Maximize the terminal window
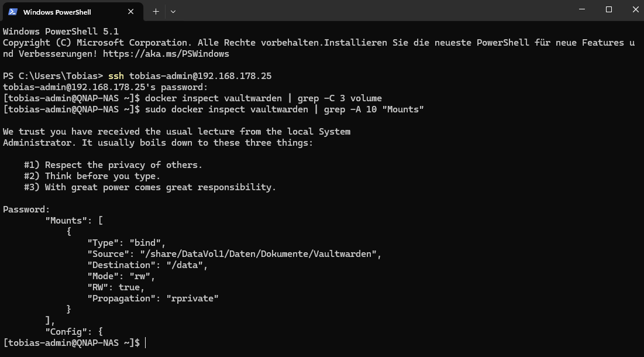Image resolution: width=644 pixels, height=357 pixels. point(609,9)
